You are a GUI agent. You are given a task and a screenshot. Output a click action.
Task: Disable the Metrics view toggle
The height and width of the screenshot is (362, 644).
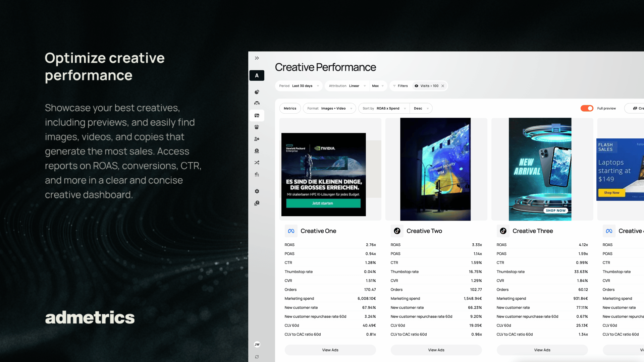click(290, 108)
